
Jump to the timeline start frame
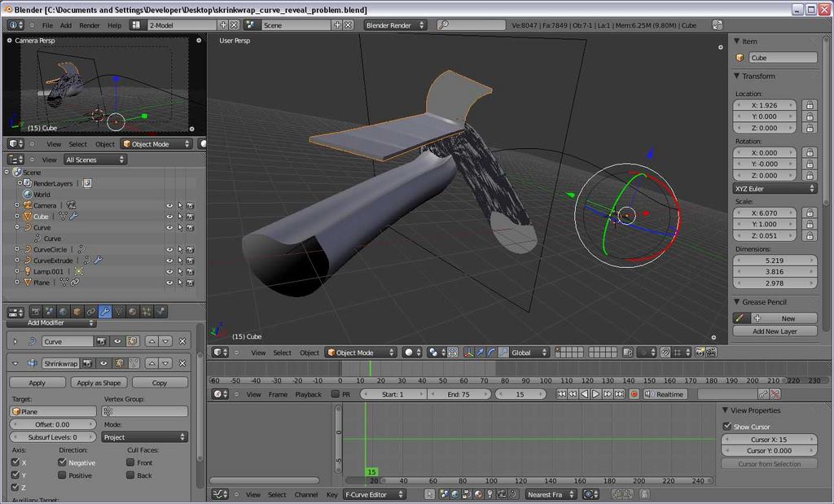(561, 394)
